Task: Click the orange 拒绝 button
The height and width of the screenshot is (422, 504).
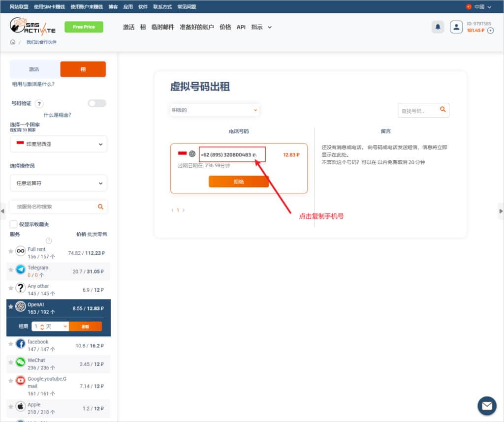Action: point(239,181)
